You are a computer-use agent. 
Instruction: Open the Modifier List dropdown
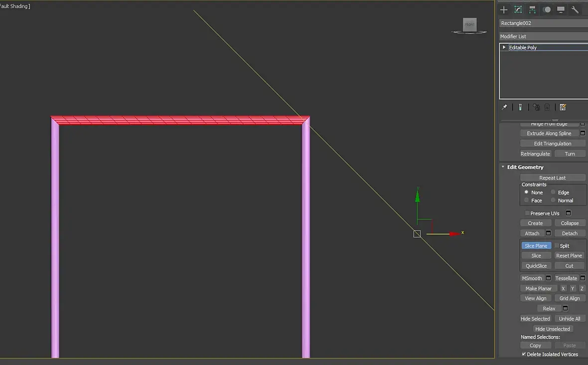(543, 36)
